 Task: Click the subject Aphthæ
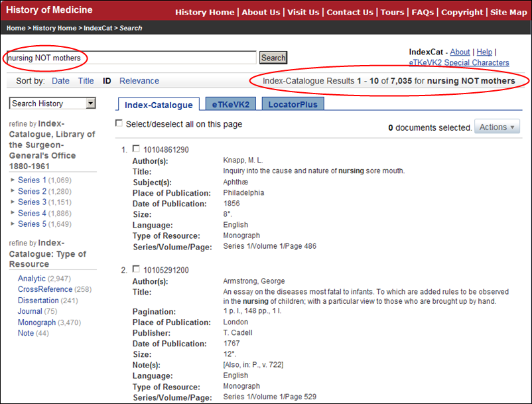(x=235, y=182)
